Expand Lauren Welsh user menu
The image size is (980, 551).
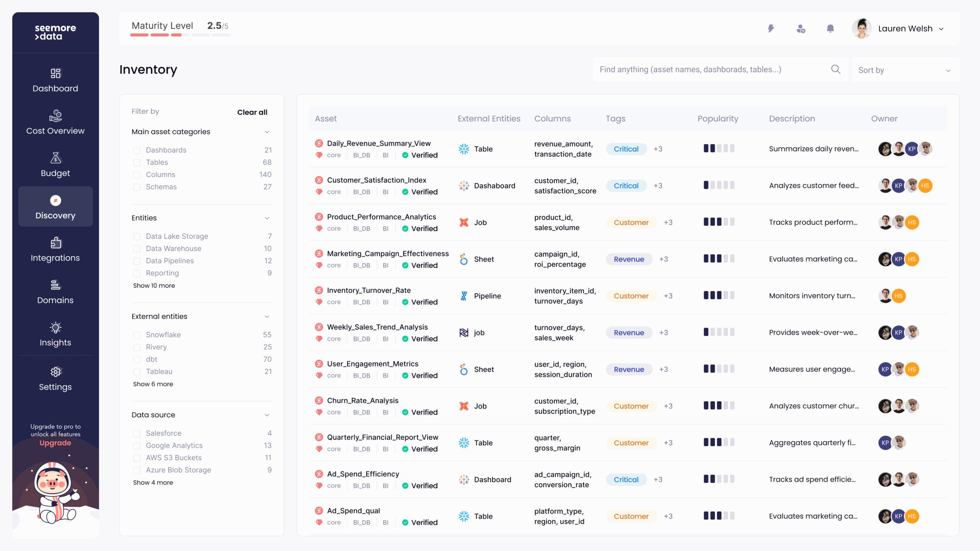click(941, 29)
